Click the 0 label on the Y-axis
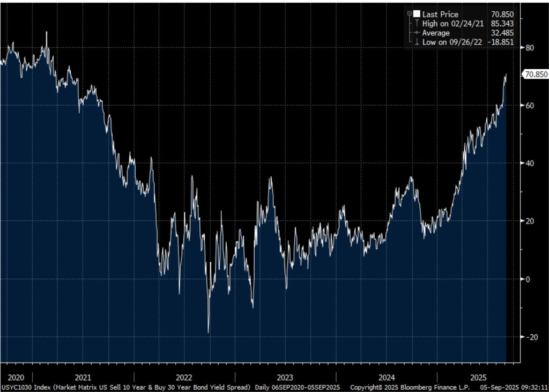 (x=527, y=279)
